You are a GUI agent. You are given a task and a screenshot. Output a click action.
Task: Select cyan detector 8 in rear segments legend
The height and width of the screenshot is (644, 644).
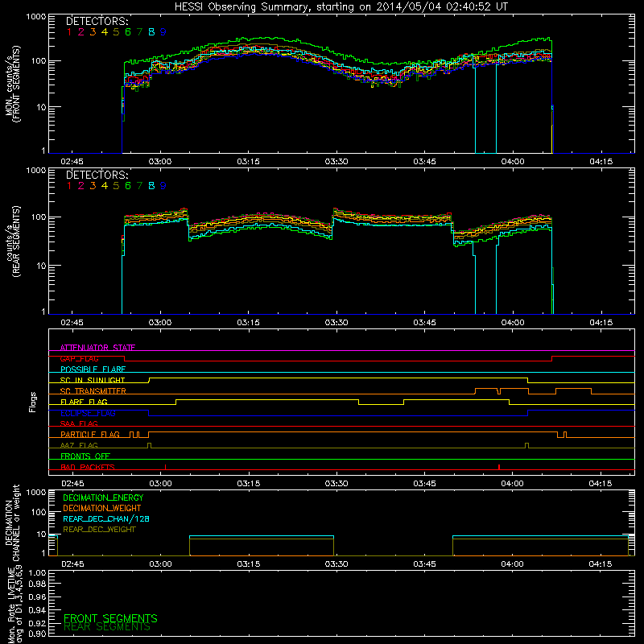coord(151,186)
